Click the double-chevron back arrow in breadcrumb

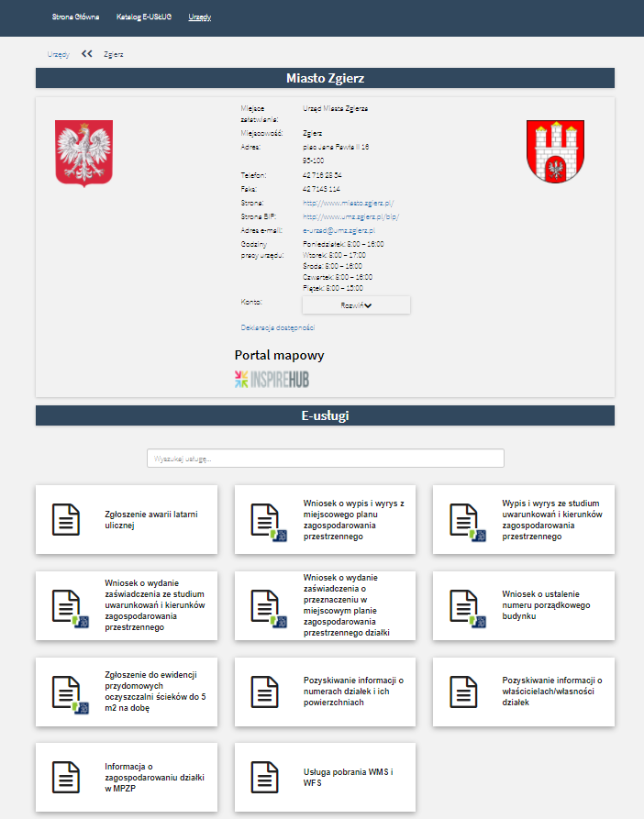pos(87,54)
